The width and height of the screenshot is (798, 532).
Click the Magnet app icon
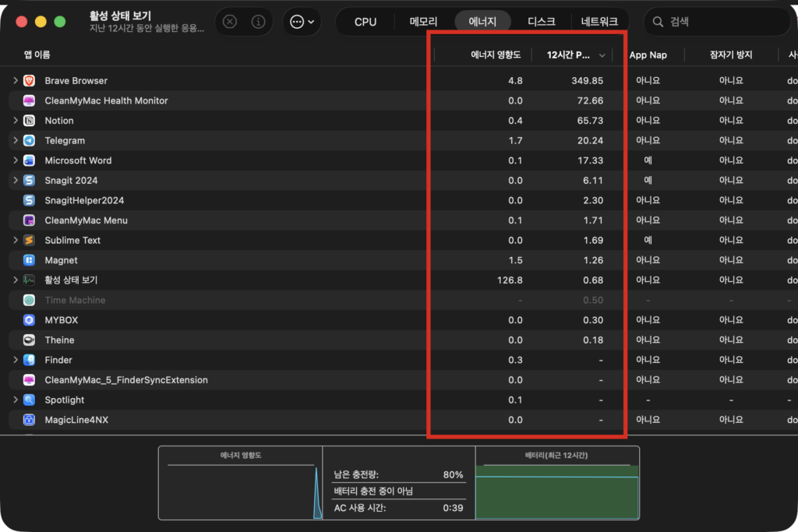tap(29, 260)
